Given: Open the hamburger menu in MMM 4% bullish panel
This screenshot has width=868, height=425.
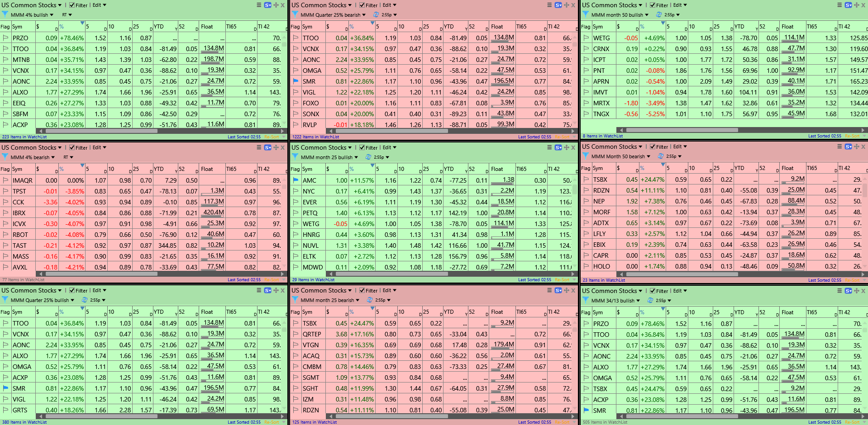Looking at the screenshot, I should [259, 5].
